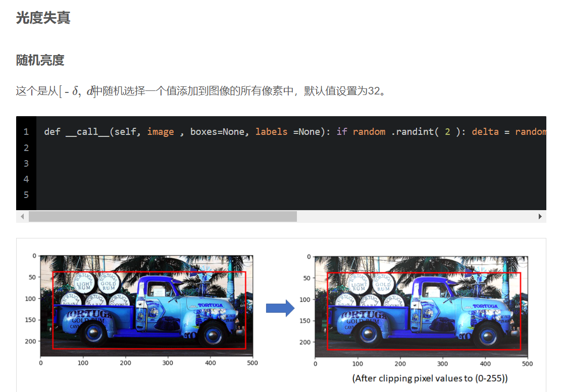Click the caption 'After clipping pixel values to (0-255)'

click(430, 378)
